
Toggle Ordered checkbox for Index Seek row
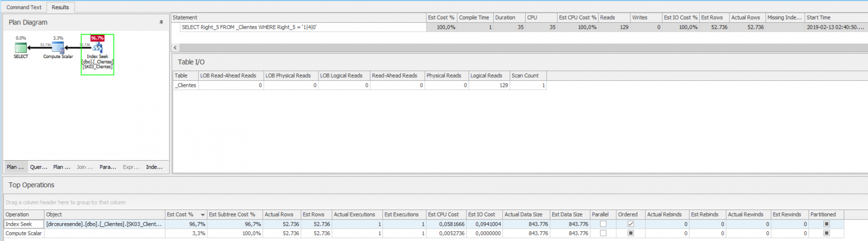coord(630,224)
